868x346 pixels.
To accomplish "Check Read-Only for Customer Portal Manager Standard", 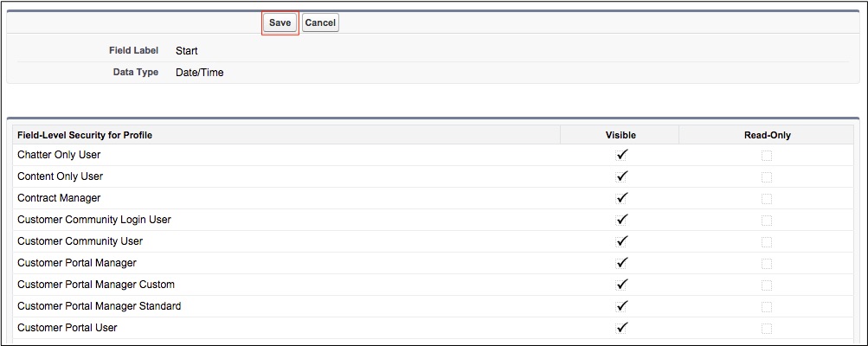I will pyautogui.click(x=767, y=307).
